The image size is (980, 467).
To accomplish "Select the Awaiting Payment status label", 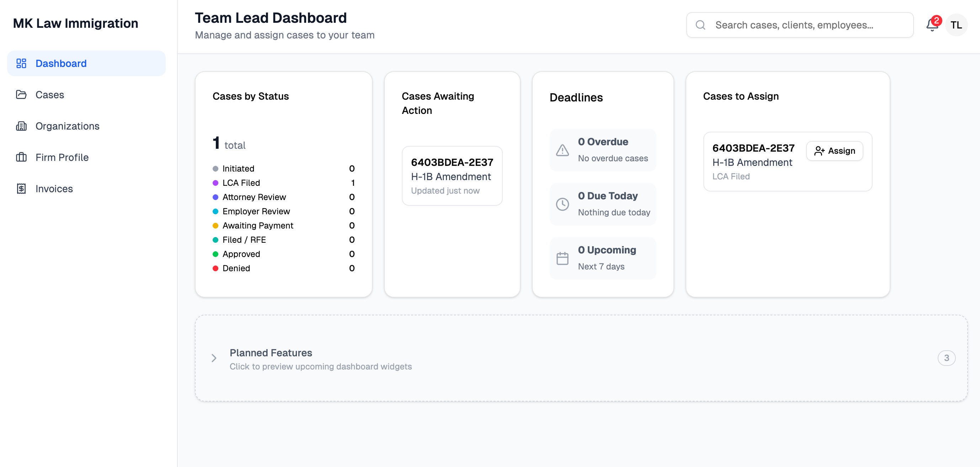I will [258, 226].
